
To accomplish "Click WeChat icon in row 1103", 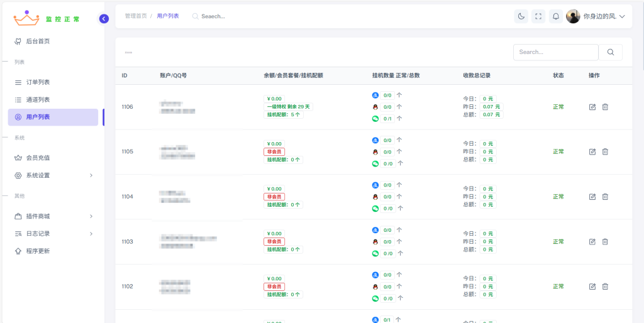I will (x=375, y=253).
